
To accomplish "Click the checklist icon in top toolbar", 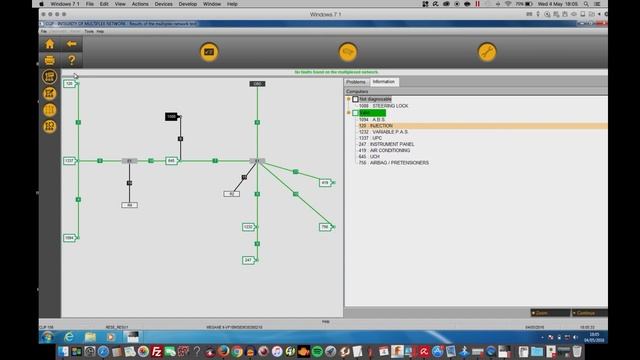I will [x=209, y=52].
